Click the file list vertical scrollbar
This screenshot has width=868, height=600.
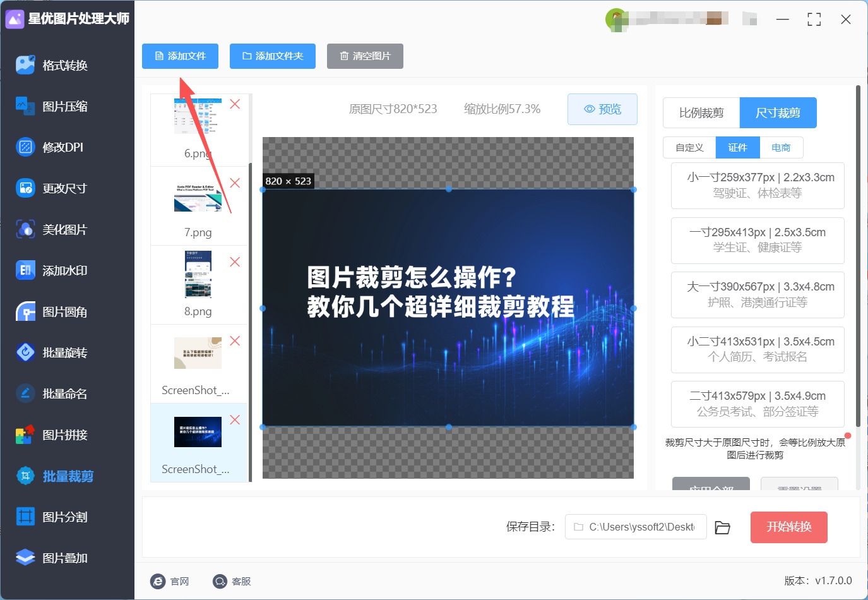(x=251, y=322)
